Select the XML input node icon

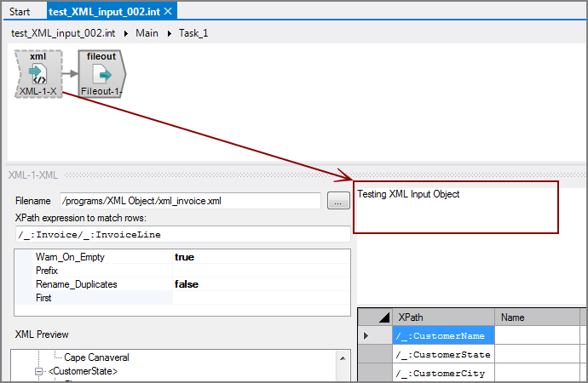coord(38,73)
